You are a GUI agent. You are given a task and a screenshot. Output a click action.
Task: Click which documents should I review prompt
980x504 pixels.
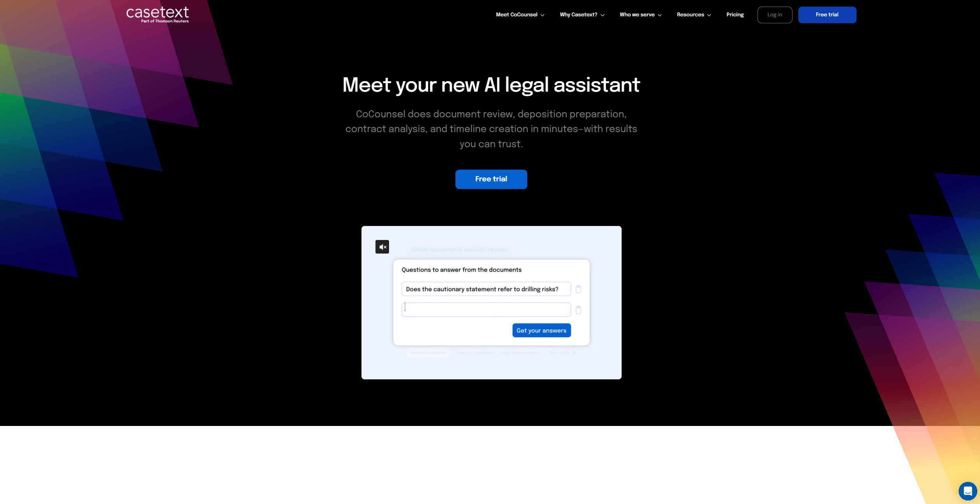460,249
